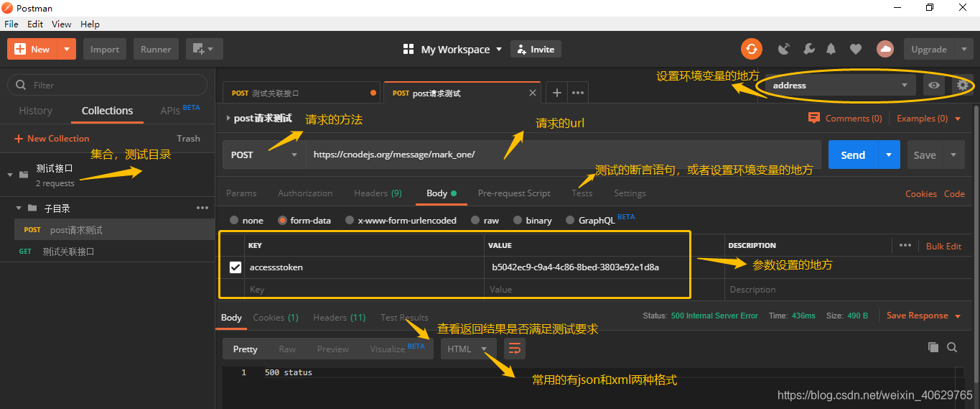Open the Save Response dropdown
The image size is (980, 409).
tap(923, 316)
